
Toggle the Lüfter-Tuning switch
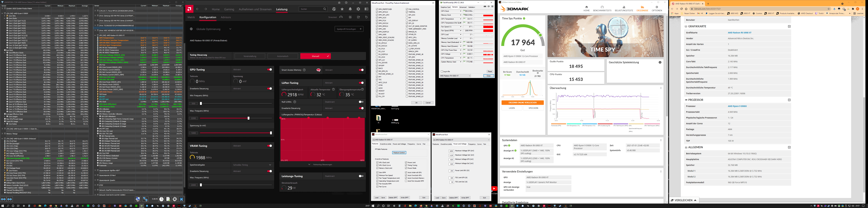point(361,83)
